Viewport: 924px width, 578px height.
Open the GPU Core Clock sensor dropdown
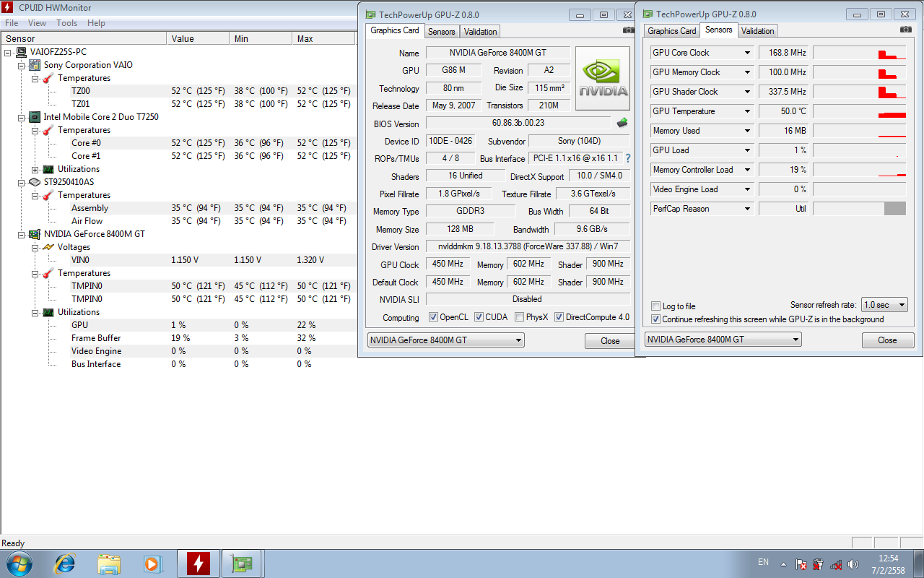(x=748, y=53)
